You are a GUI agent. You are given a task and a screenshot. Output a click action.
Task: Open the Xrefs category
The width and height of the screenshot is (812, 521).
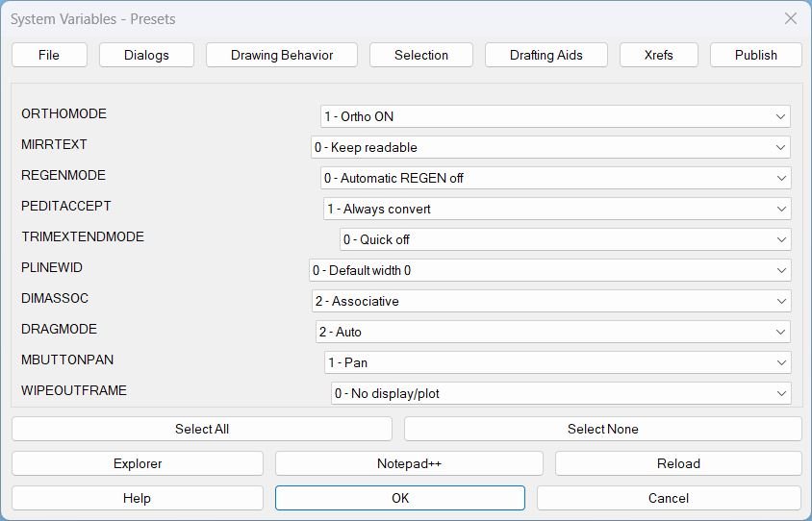point(659,55)
